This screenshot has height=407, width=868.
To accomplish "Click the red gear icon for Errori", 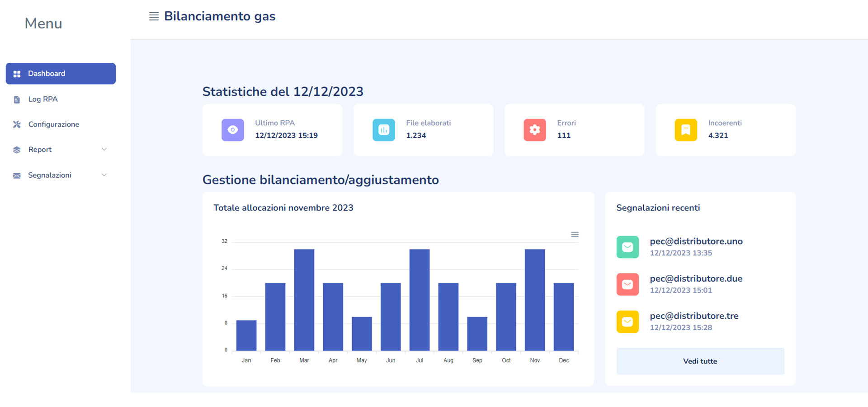I will pos(534,130).
